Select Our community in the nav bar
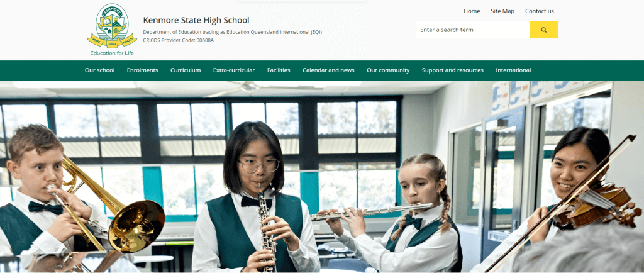 [x=387, y=70]
